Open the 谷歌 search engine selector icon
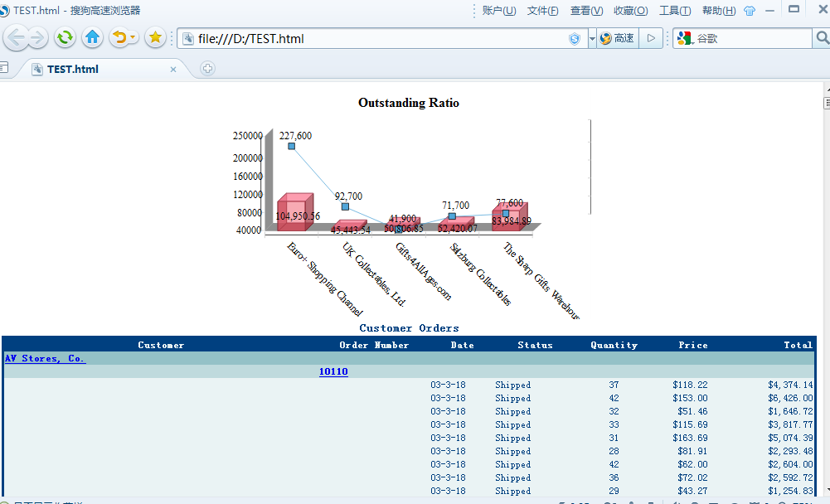This screenshot has height=504, width=830. [685, 38]
